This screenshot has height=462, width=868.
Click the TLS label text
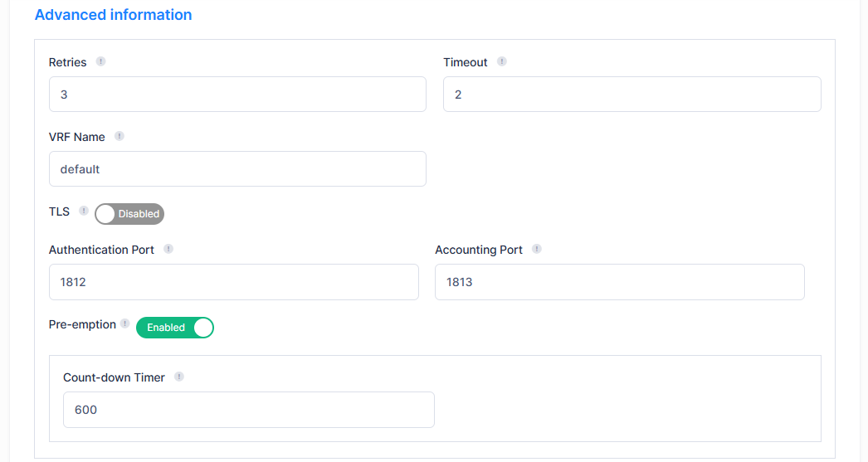tap(59, 212)
